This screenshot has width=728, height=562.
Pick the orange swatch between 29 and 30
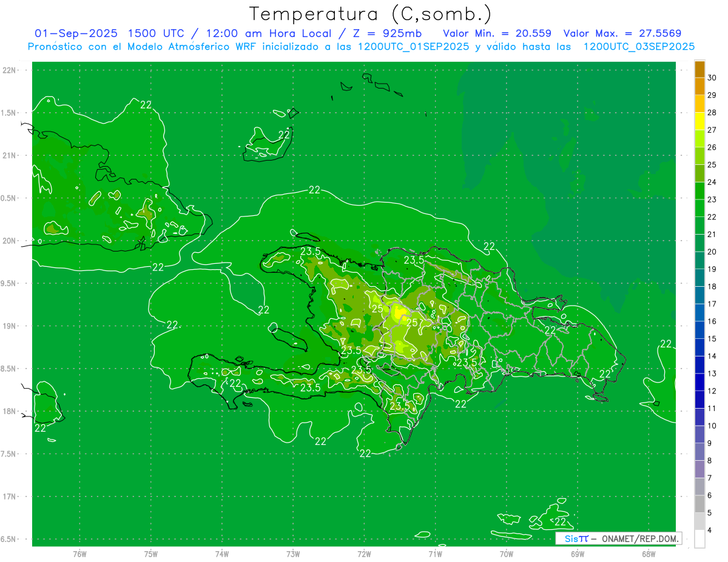tap(699, 86)
